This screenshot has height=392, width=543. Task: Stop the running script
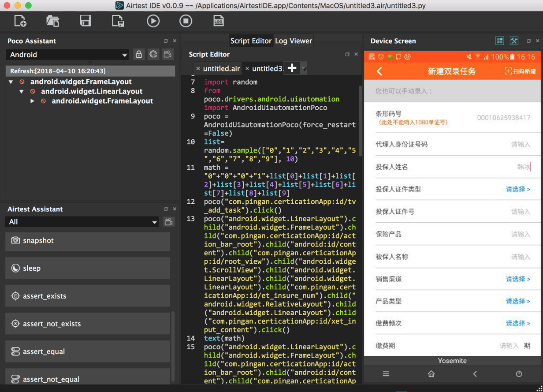[x=186, y=21]
